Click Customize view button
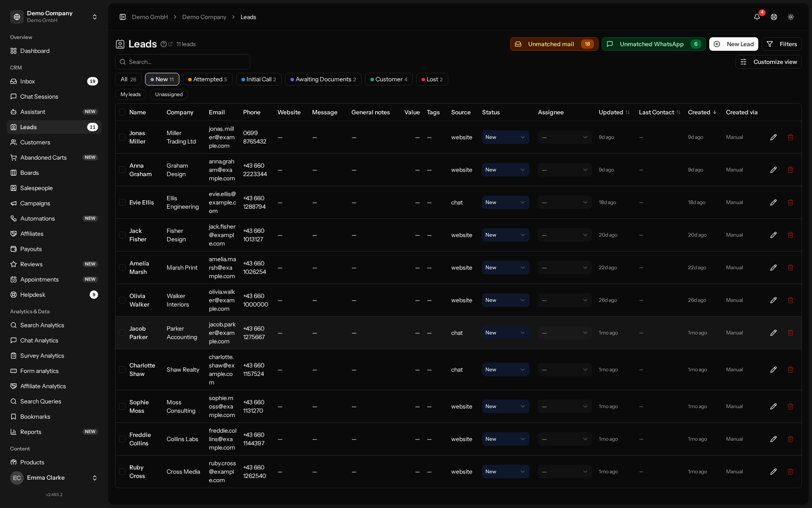812x508 pixels. click(x=768, y=62)
